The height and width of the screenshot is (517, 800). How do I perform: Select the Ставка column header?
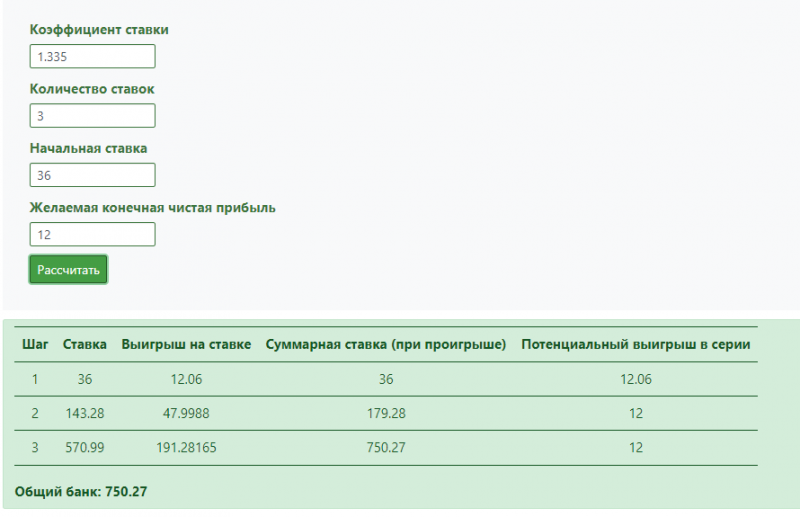pos(85,344)
